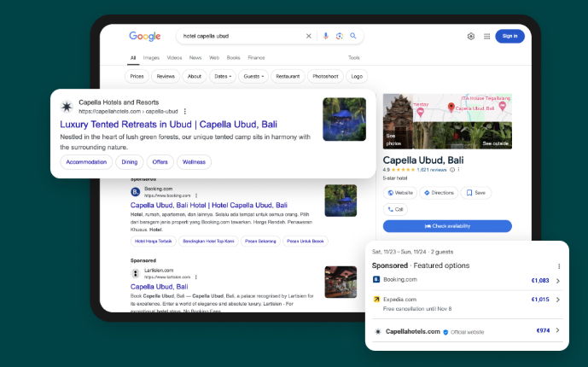Click the Google logo

point(145,36)
